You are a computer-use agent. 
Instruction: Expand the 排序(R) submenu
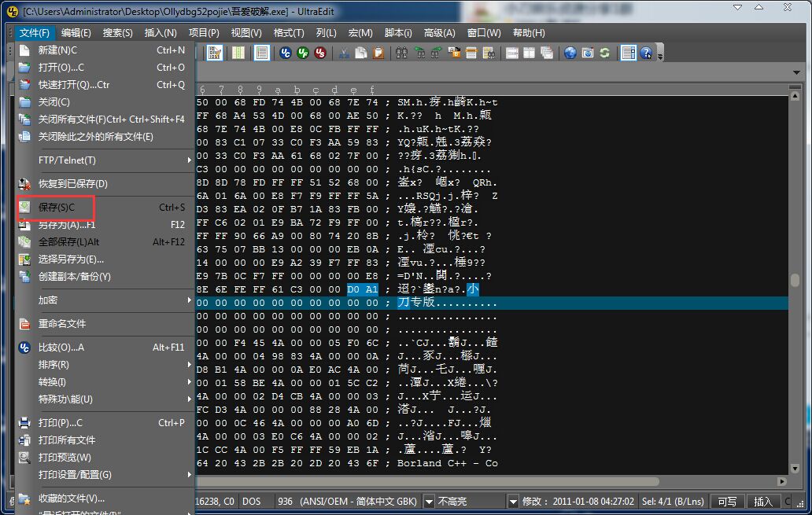coord(104,364)
